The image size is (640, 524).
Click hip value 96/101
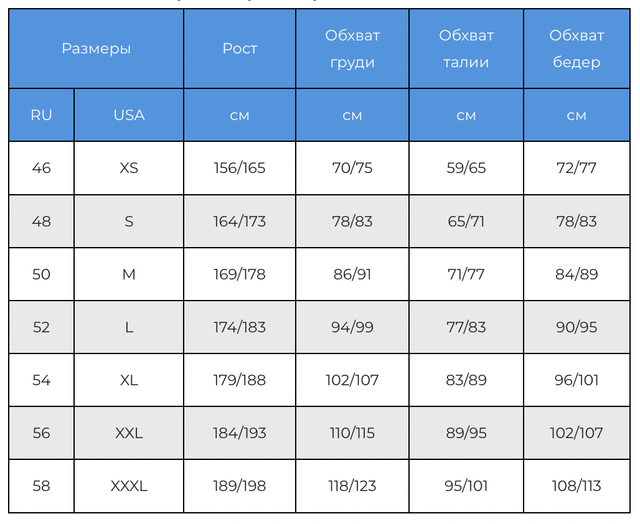pos(577,380)
